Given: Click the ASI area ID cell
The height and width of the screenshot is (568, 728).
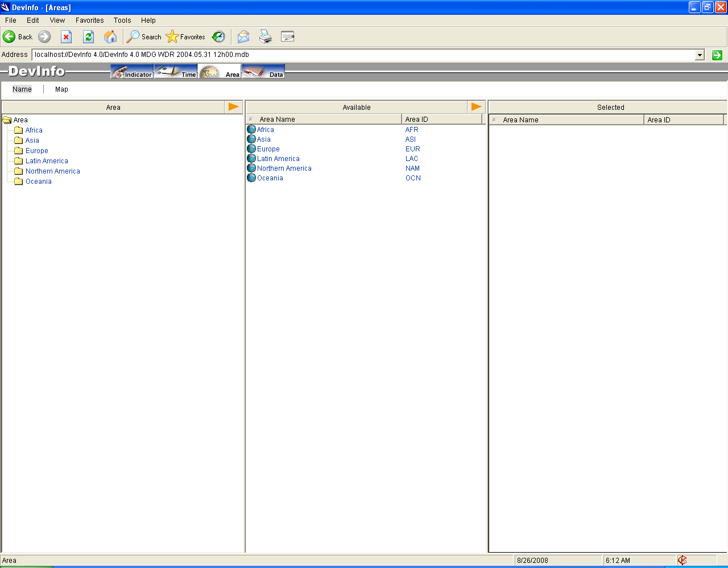Looking at the screenshot, I should [x=411, y=139].
